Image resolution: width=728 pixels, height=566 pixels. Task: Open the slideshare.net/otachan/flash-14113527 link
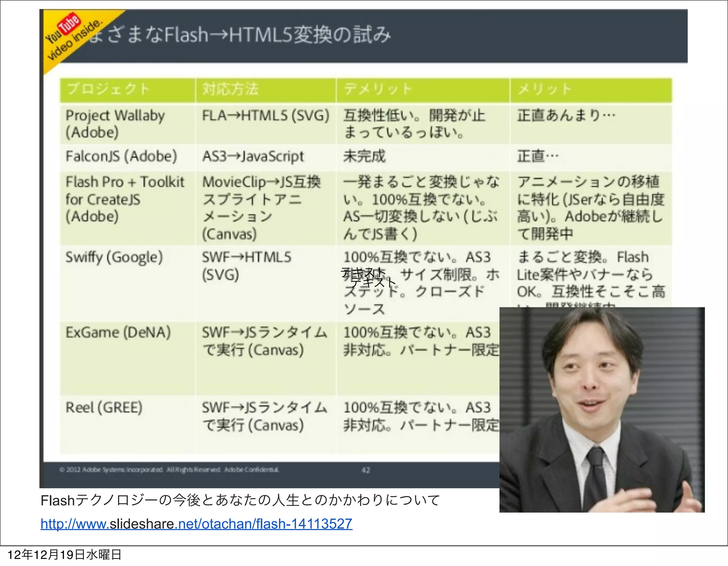pyautogui.click(x=196, y=524)
